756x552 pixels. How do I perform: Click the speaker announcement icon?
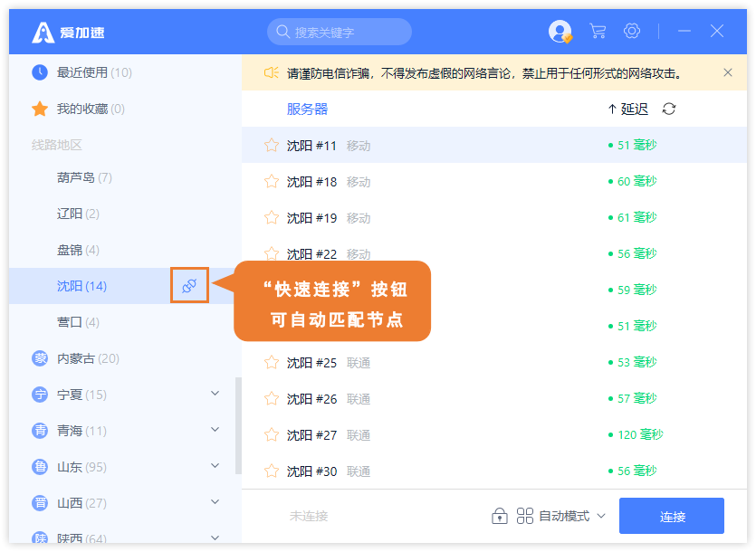click(271, 72)
